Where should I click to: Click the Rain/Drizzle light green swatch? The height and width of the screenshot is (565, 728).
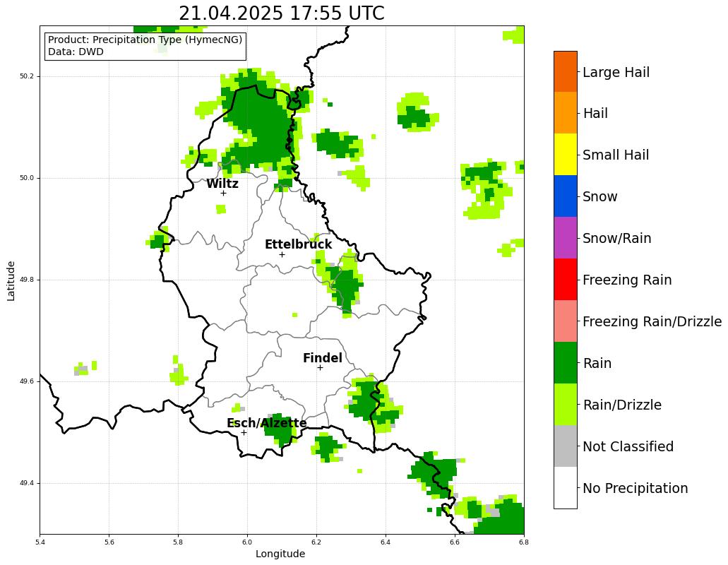coord(565,405)
